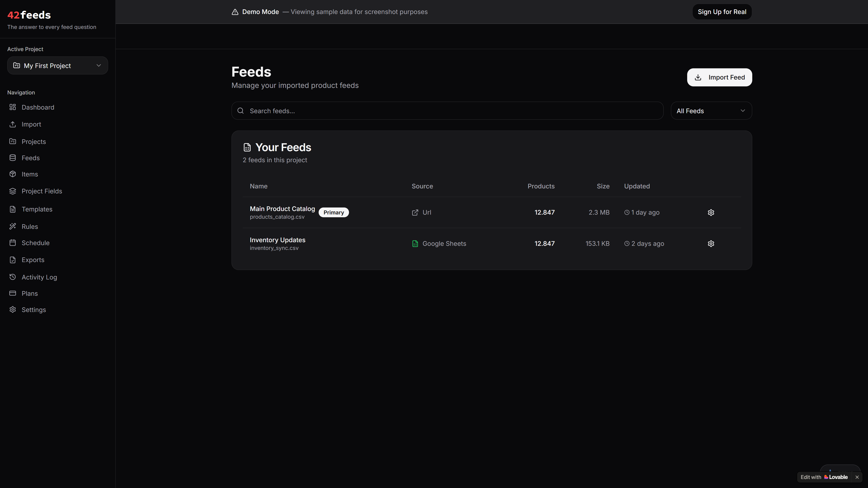
Task: Open settings gear for Inventory Updates feed
Action: (711, 243)
